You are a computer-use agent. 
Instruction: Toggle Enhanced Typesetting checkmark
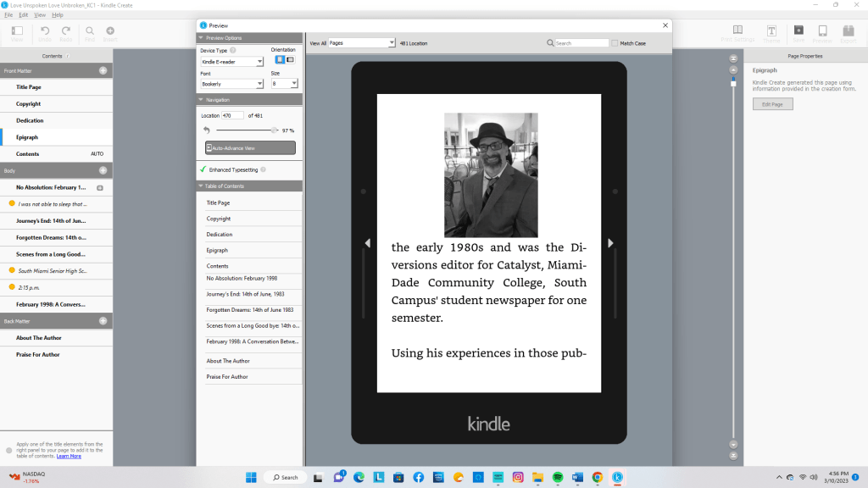(x=203, y=169)
